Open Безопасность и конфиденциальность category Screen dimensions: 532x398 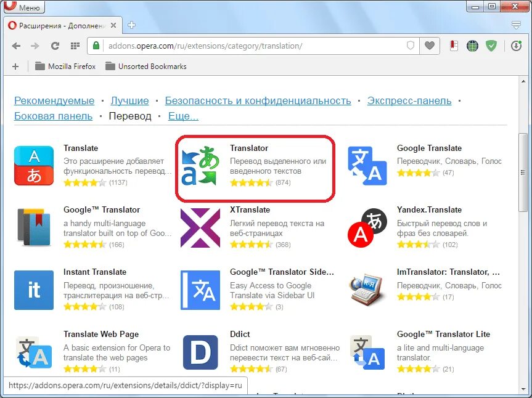point(258,100)
